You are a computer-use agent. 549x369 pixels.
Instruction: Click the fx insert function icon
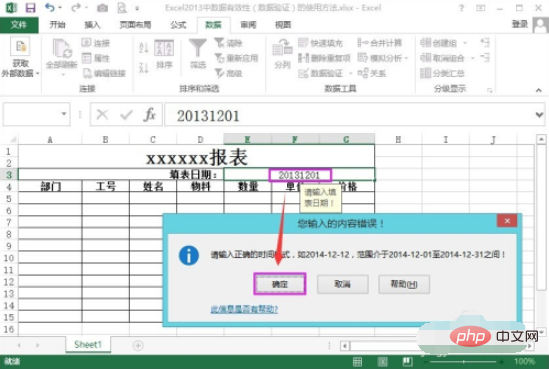coord(150,114)
